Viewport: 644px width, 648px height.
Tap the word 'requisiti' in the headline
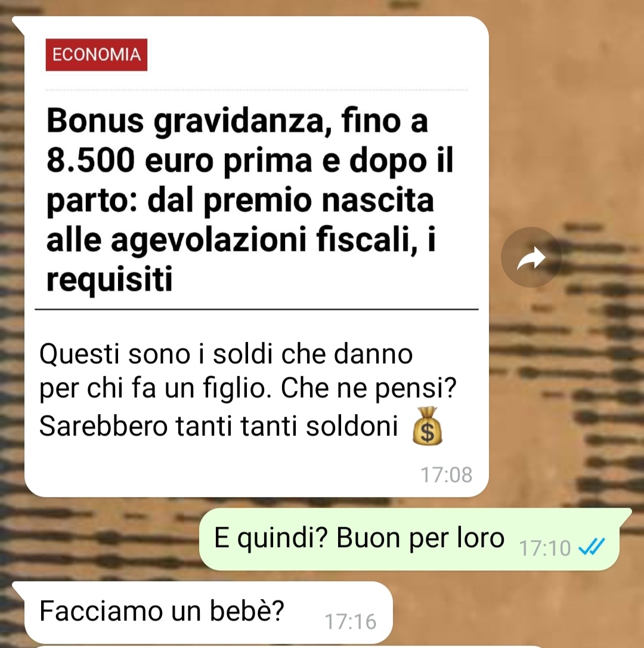click(x=110, y=279)
